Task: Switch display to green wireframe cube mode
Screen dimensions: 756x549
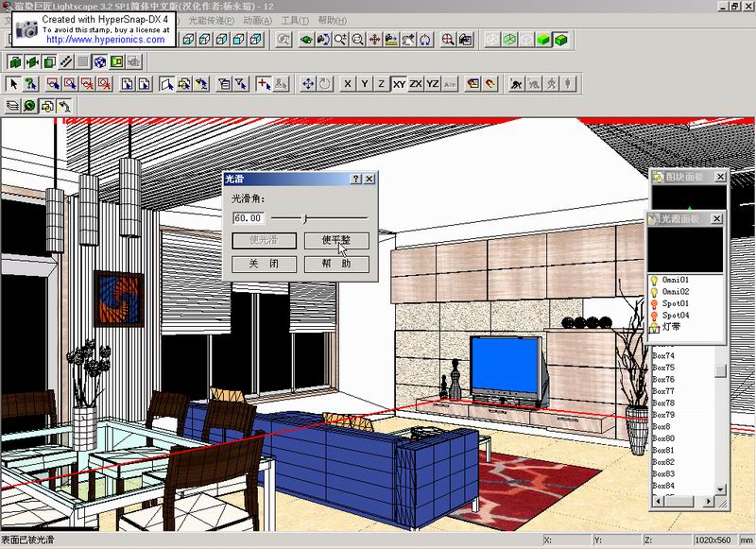Action: (509, 40)
